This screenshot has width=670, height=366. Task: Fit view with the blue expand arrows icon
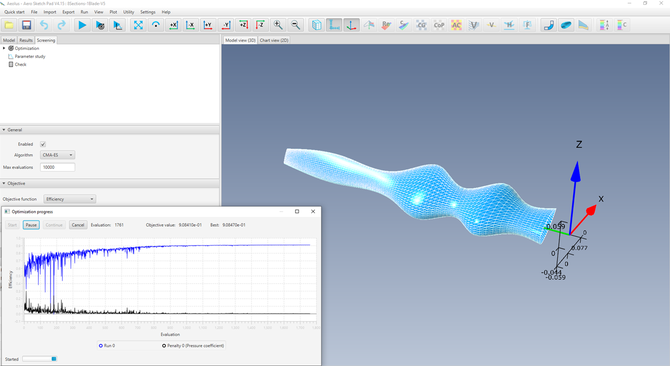pyautogui.click(x=138, y=25)
